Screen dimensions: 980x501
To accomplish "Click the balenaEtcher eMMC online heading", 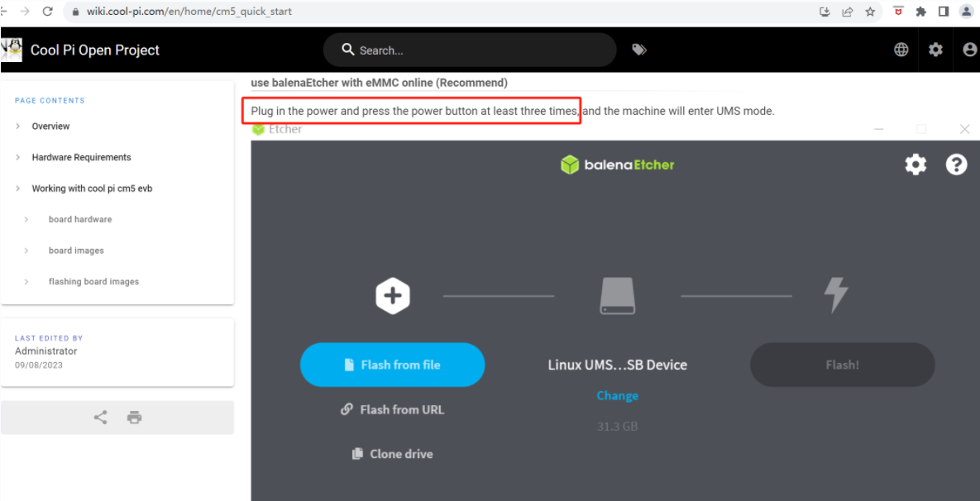I will pos(380,83).
